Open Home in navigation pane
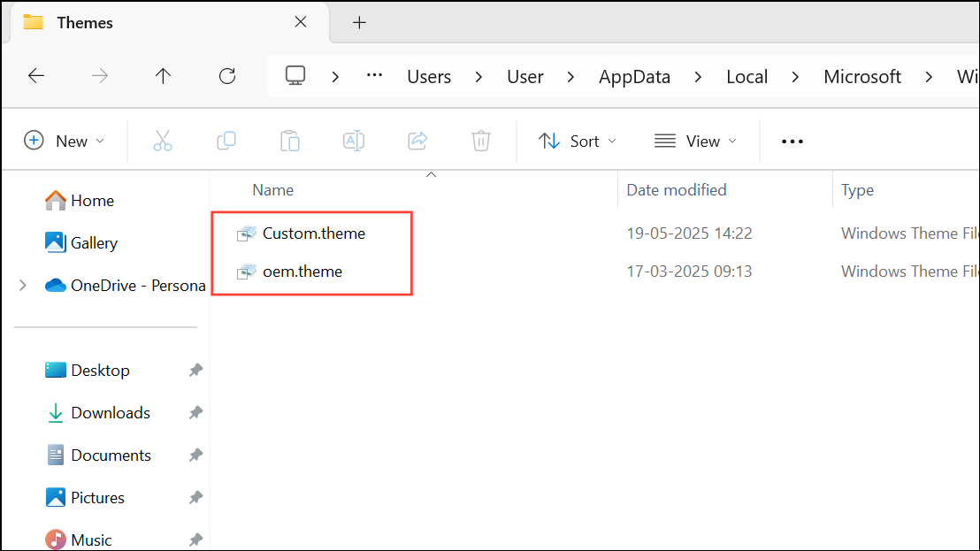This screenshot has width=980, height=551. [80, 201]
